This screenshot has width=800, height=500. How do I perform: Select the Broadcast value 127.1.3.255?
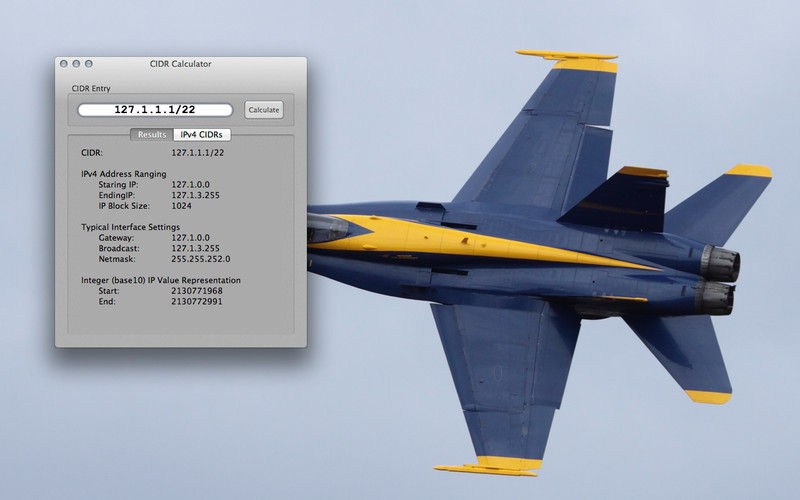point(195,248)
